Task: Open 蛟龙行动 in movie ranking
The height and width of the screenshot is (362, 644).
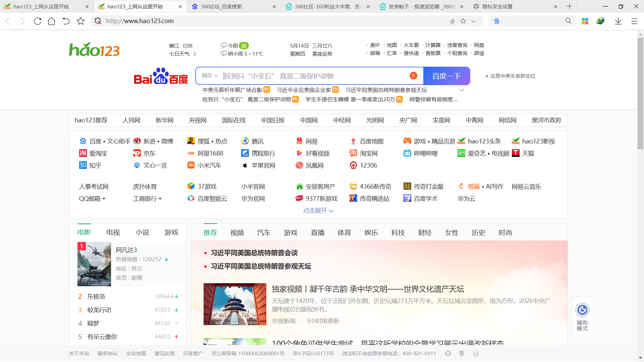Action: tap(99, 310)
